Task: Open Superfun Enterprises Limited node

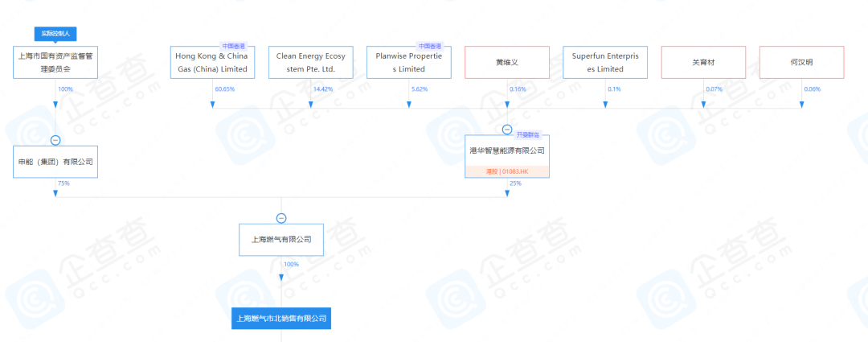Action: coord(605,62)
